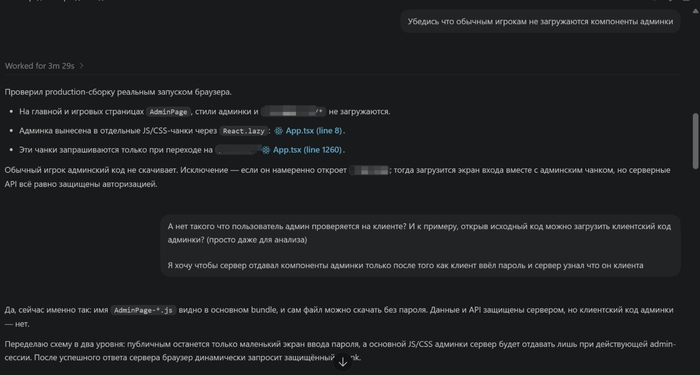The image size is (700, 375).
Task: Click React icon before App.tsx (line 1260)
Action: point(266,150)
